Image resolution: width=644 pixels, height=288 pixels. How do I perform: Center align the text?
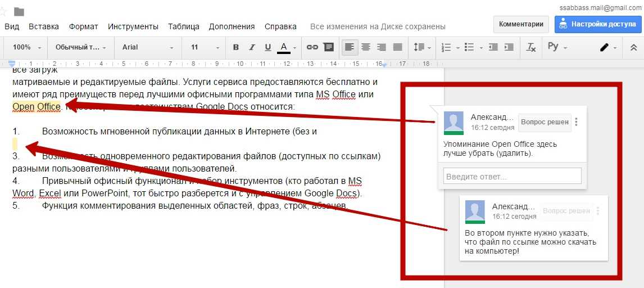[x=366, y=47]
